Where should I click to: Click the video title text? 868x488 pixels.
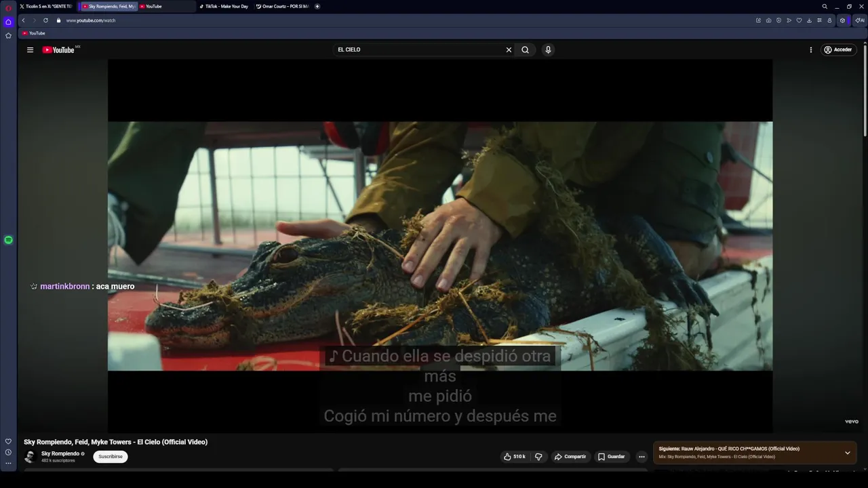(x=115, y=442)
